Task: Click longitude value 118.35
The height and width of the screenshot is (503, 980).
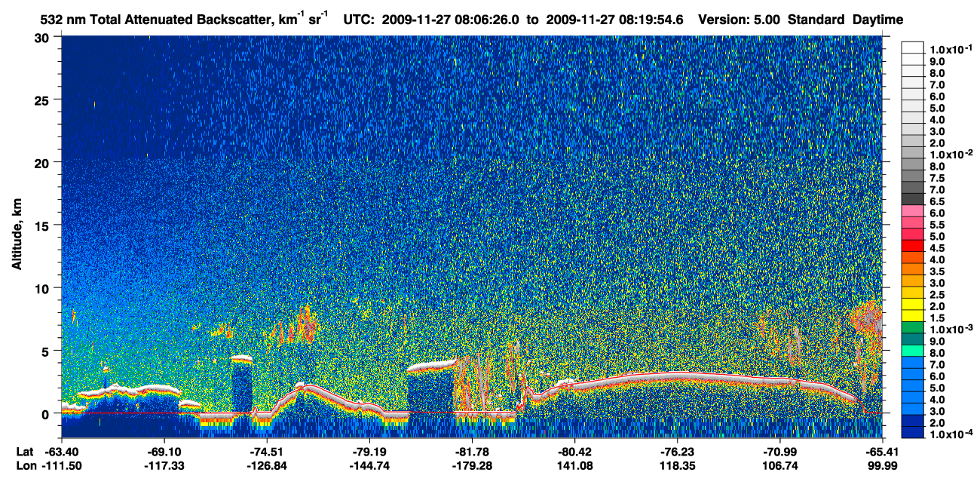Action: (678, 465)
